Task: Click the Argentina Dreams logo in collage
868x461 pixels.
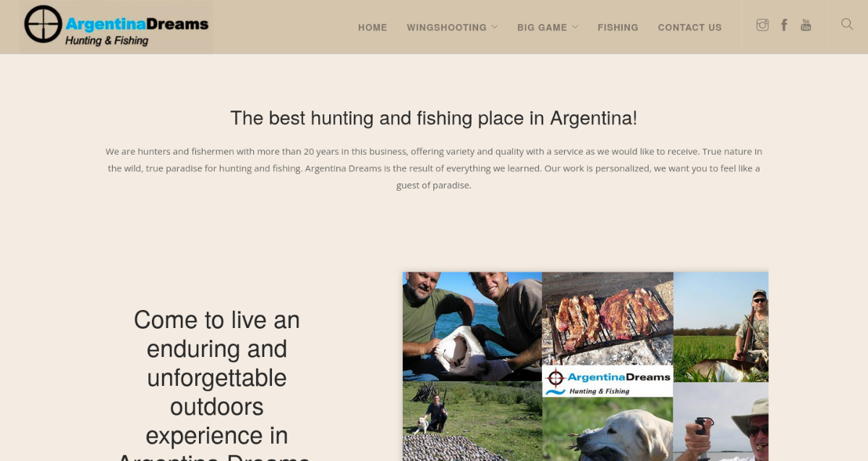Action: [x=608, y=381]
